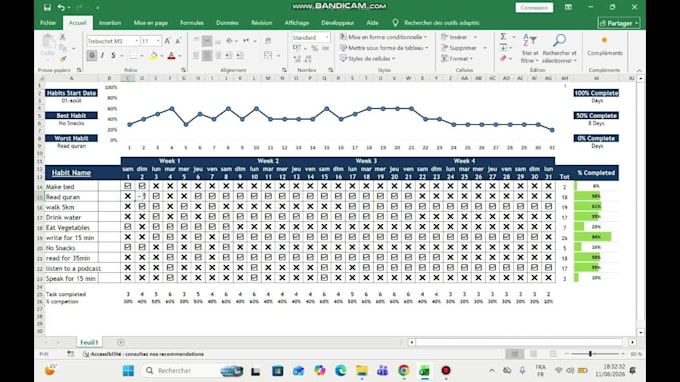The height and width of the screenshot is (382, 680).
Task: Toggle walk 5km checkbox for day 2
Action: coord(142,206)
